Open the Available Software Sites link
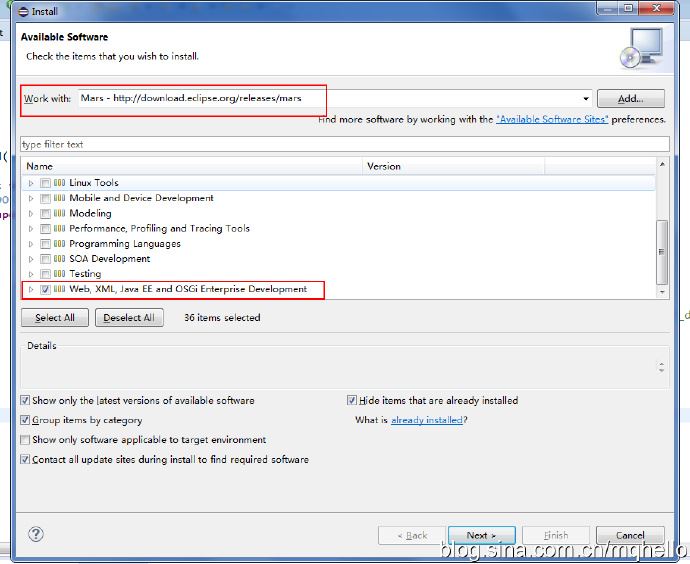This screenshot has width=690, height=564. (x=552, y=120)
